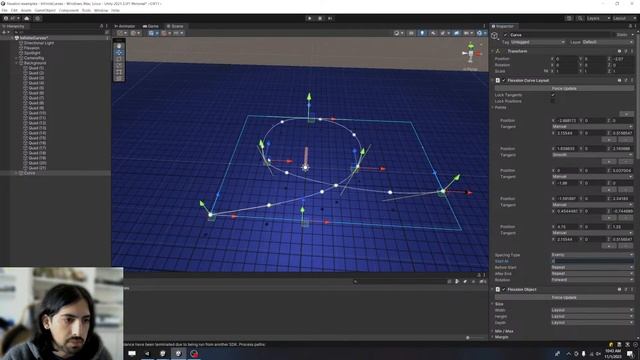Image resolution: width=640 pixels, height=360 pixels.
Task: Open scene camera settings icon
Action: click(x=468, y=33)
